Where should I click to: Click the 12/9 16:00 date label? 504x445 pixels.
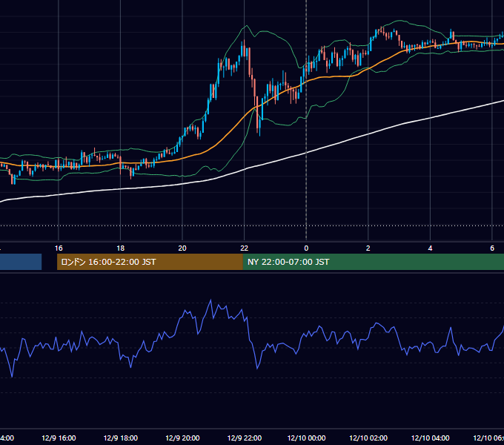59,438
